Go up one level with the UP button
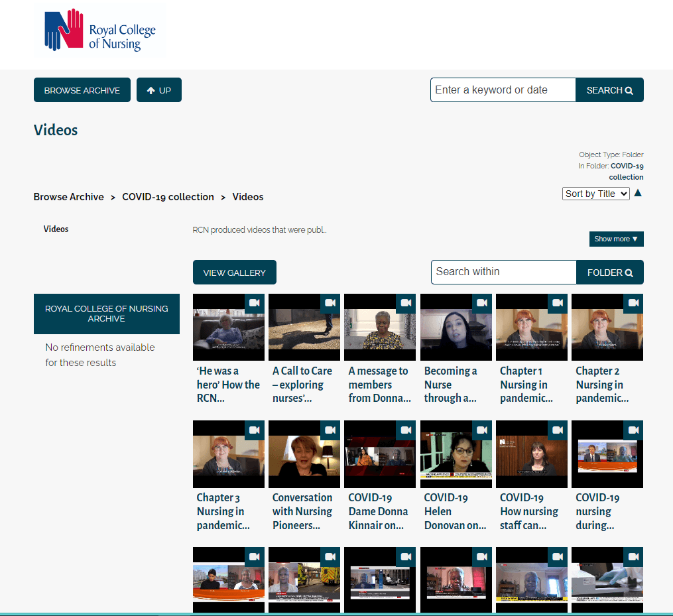This screenshot has width=673, height=616. click(x=158, y=90)
